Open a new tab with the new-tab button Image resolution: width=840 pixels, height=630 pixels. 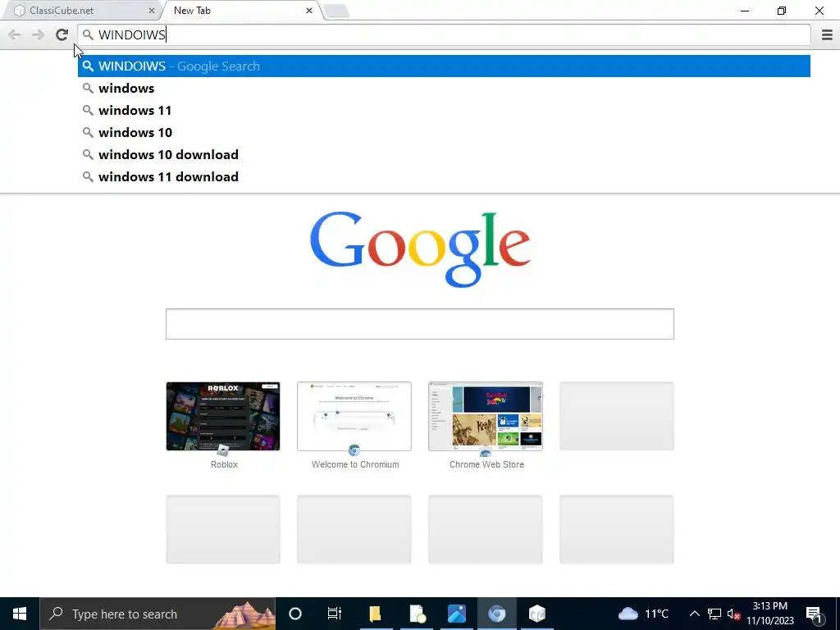click(336, 11)
